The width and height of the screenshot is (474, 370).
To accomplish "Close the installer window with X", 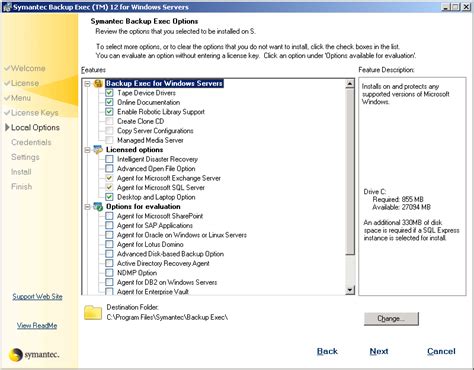I will tap(466, 7).
